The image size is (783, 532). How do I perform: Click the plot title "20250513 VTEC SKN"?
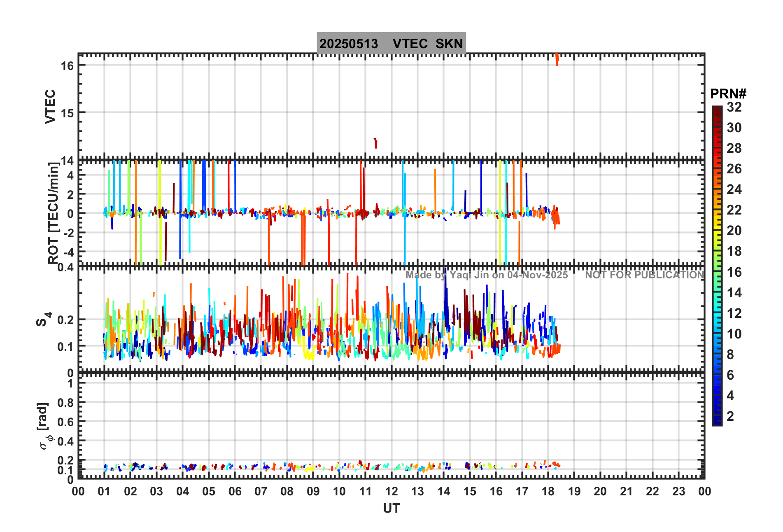point(391,43)
